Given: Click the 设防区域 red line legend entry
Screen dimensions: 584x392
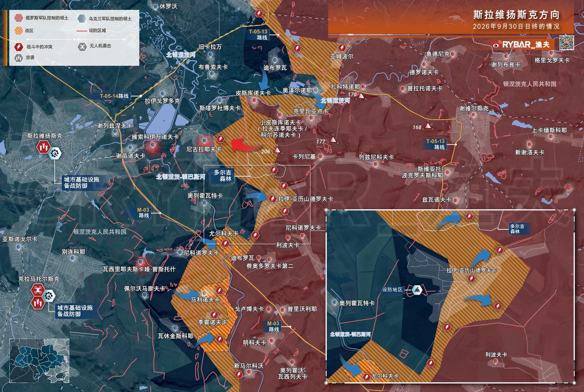Looking at the screenshot, I should 91,31.
